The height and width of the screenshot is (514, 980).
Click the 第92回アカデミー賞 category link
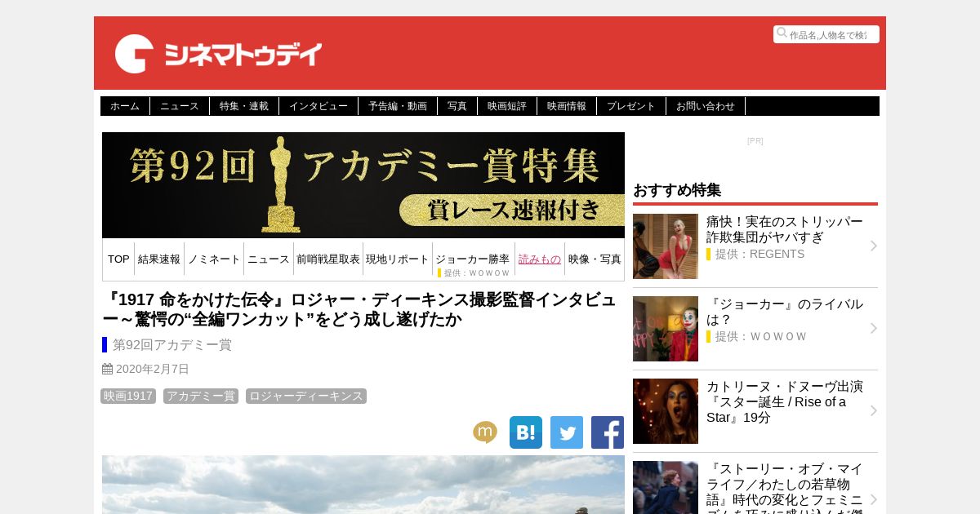[x=172, y=344]
